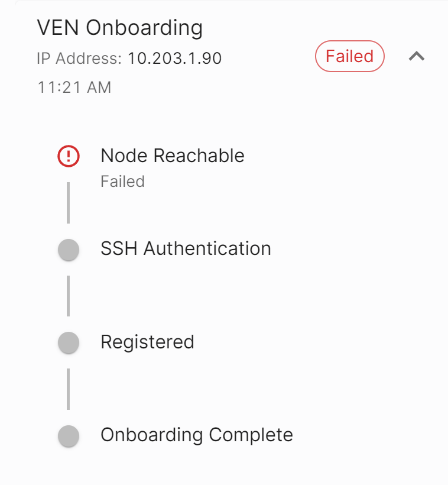The width and height of the screenshot is (448, 485).
Task: Click the gray Onboarding Complete step circle
Action: pyautogui.click(x=69, y=436)
